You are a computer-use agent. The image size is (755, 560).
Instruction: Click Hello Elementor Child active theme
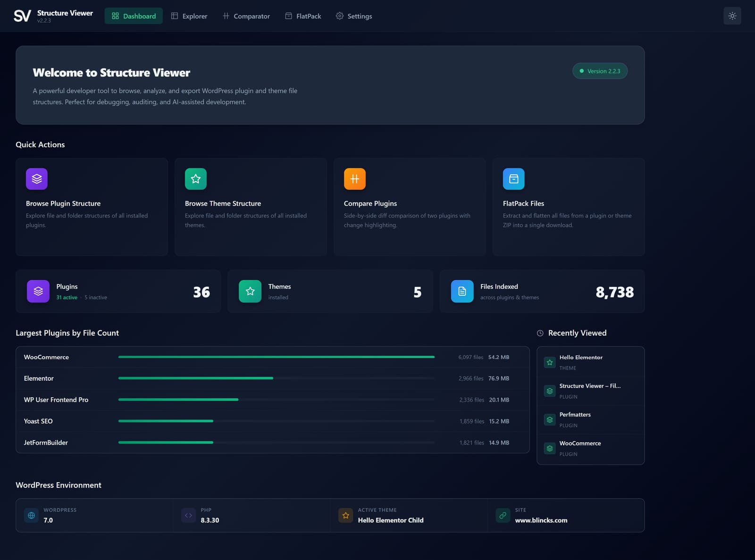pyautogui.click(x=391, y=520)
